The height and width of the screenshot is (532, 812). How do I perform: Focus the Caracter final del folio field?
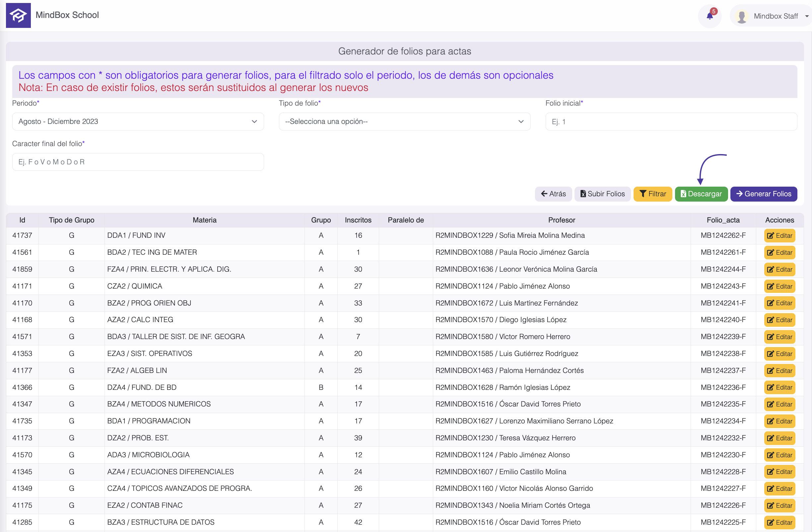point(138,162)
